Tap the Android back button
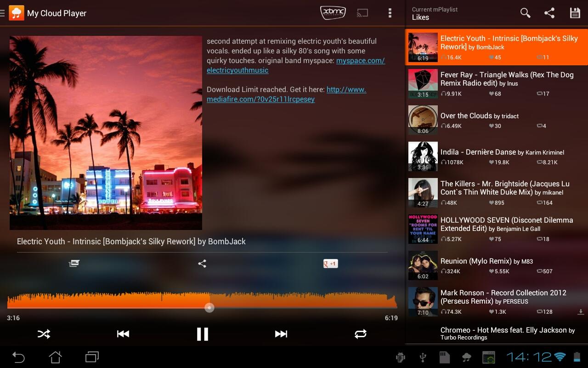The image size is (588, 368). click(x=18, y=357)
